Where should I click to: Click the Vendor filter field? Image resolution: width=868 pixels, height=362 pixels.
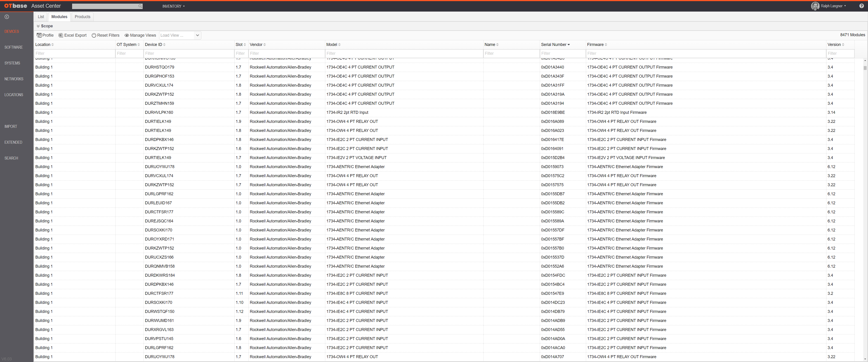[286, 53]
